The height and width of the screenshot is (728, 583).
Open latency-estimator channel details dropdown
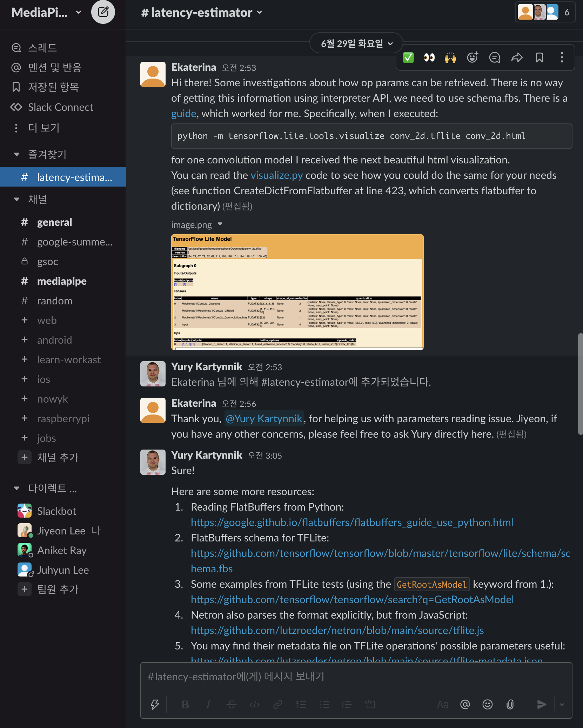[x=202, y=13]
